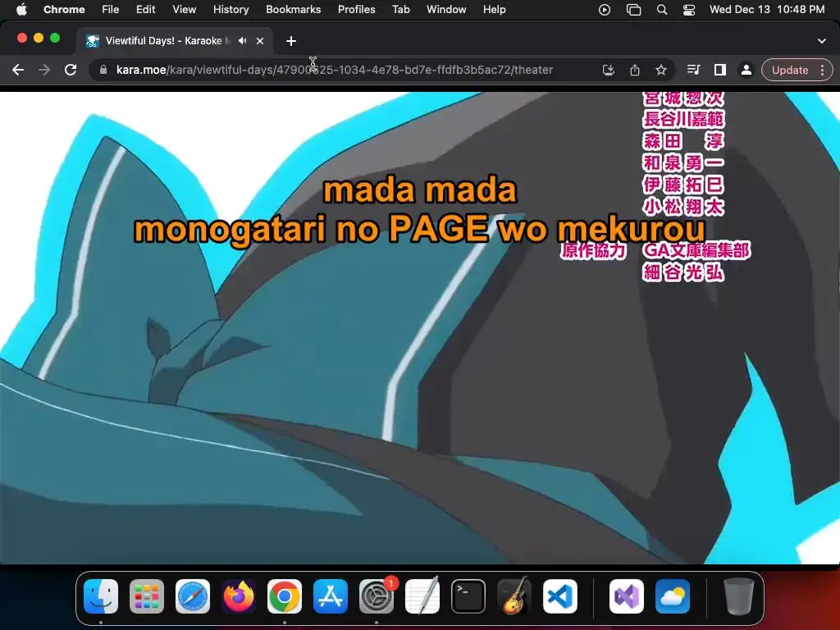The height and width of the screenshot is (630, 840).
Task: Open the Profiles menu
Action: [x=356, y=9]
